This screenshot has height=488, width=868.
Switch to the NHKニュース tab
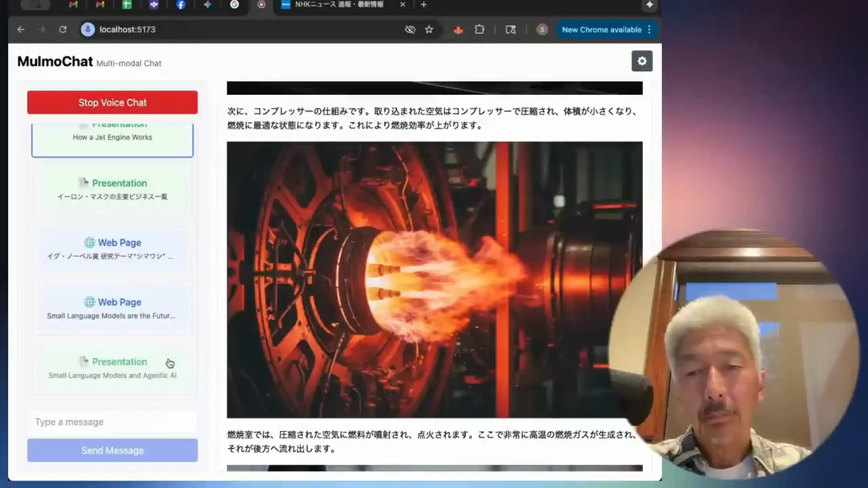pos(339,5)
